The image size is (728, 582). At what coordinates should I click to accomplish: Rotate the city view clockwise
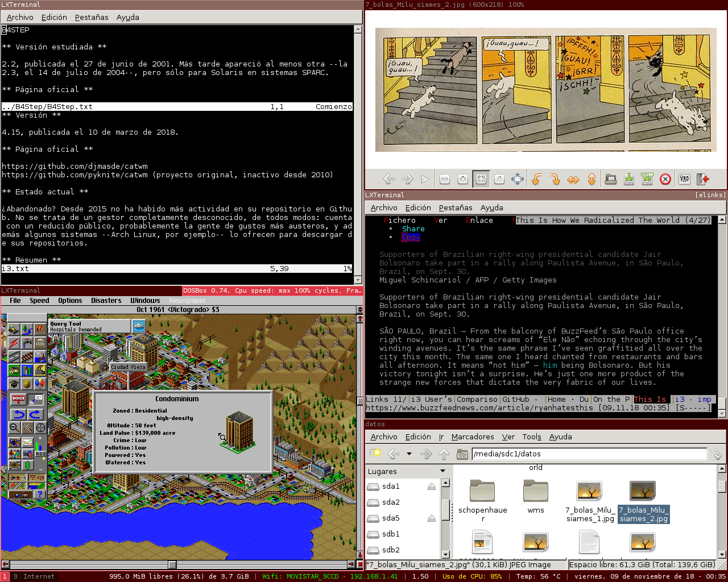click(x=35, y=414)
